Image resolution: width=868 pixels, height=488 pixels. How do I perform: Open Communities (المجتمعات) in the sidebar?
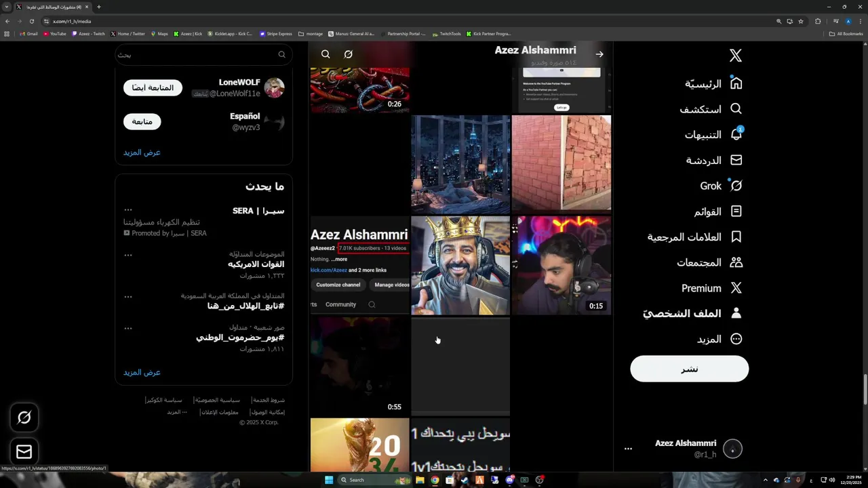[x=710, y=262]
